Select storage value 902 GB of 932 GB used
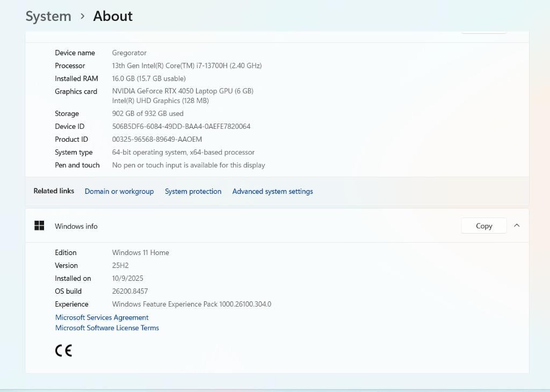The height and width of the screenshot is (392, 550). coord(148,114)
